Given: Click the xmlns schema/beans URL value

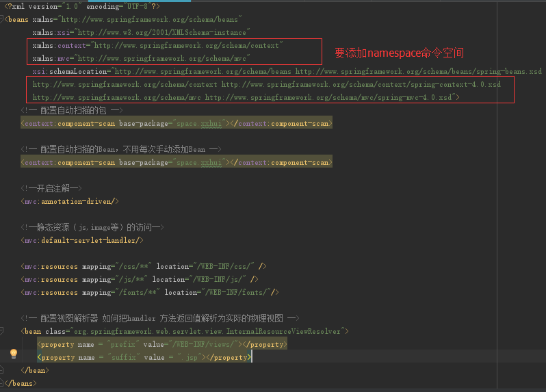Looking at the screenshot, I should click(150, 19).
